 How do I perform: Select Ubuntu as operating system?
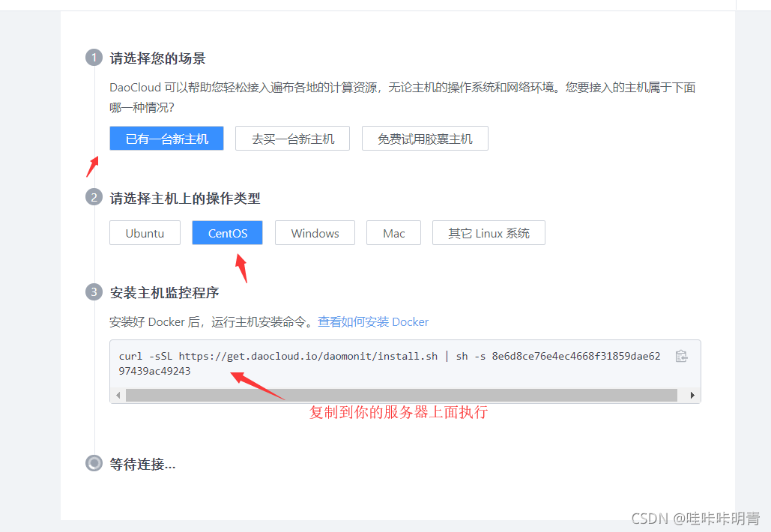coord(145,233)
